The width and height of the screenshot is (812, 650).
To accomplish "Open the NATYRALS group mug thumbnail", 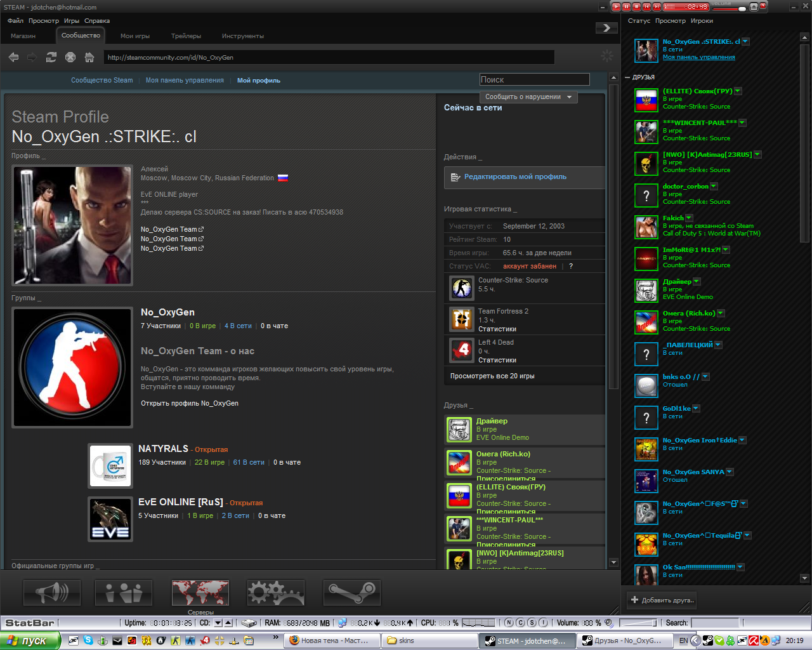I will [x=110, y=466].
